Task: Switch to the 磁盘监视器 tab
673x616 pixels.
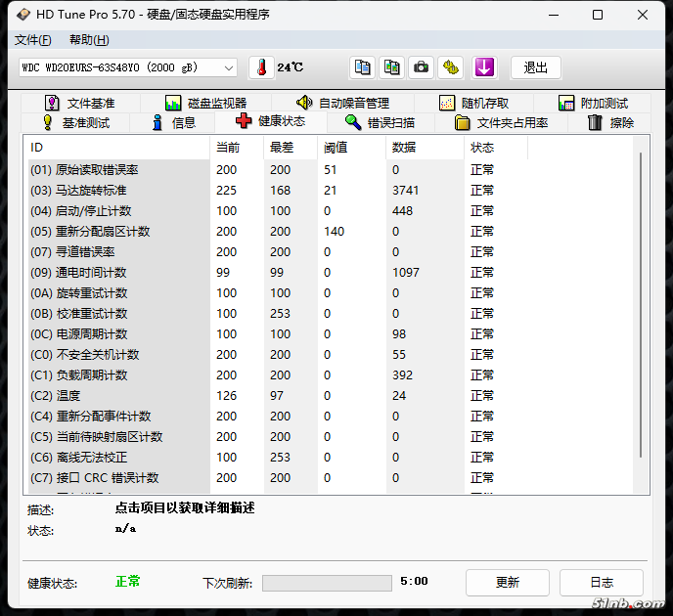Action: pos(205,103)
